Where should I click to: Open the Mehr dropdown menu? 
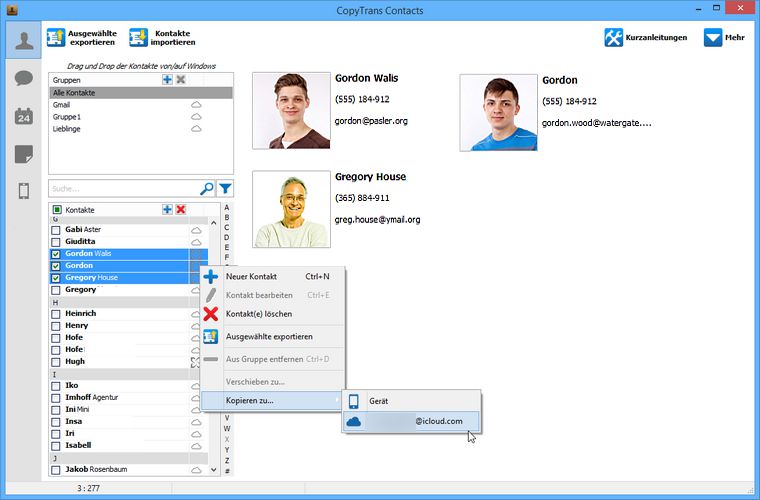click(x=724, y=37)
